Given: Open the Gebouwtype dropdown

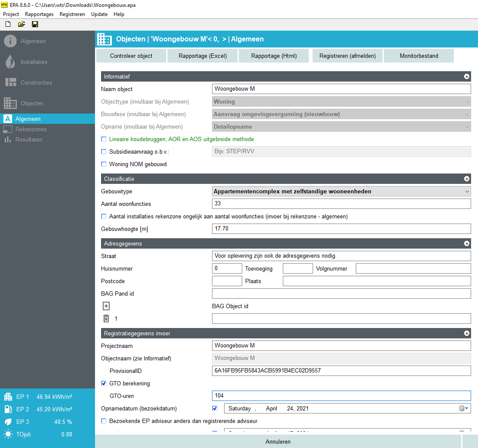Looking at the screenshot, I should click(x=342, y=191).
